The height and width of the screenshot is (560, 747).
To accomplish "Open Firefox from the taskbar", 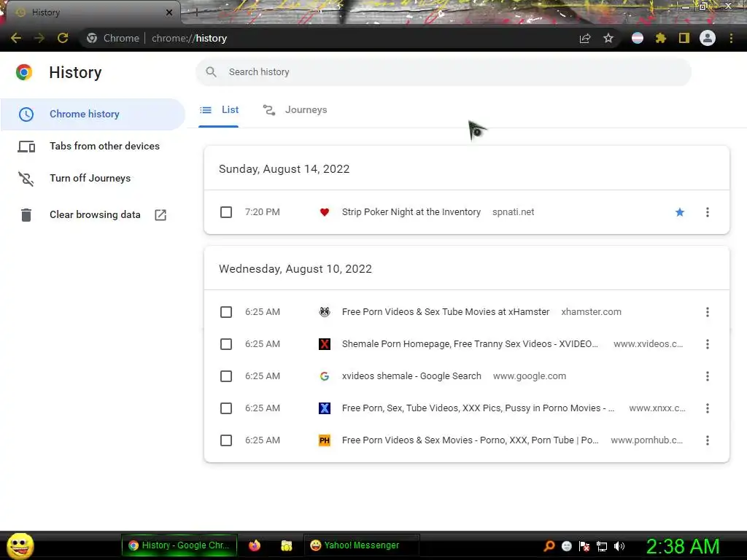I will pos(255,545).
